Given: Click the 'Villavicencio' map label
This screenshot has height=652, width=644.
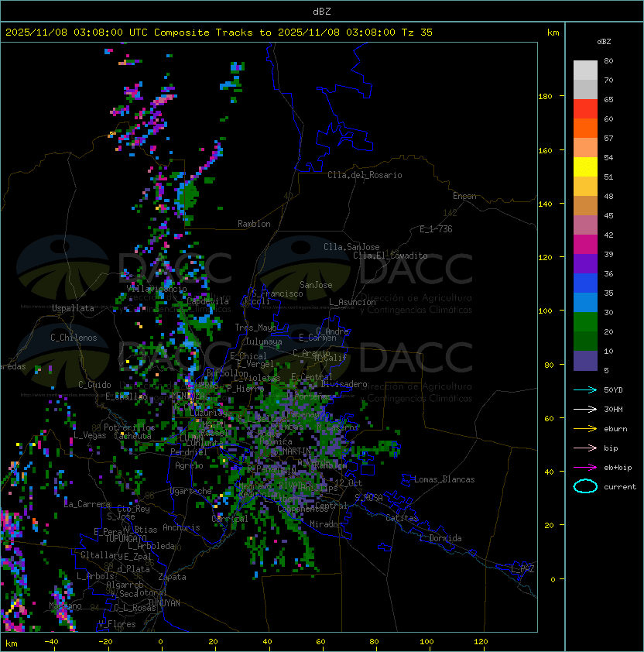Looking at the screenshot, I should point(156,289).
